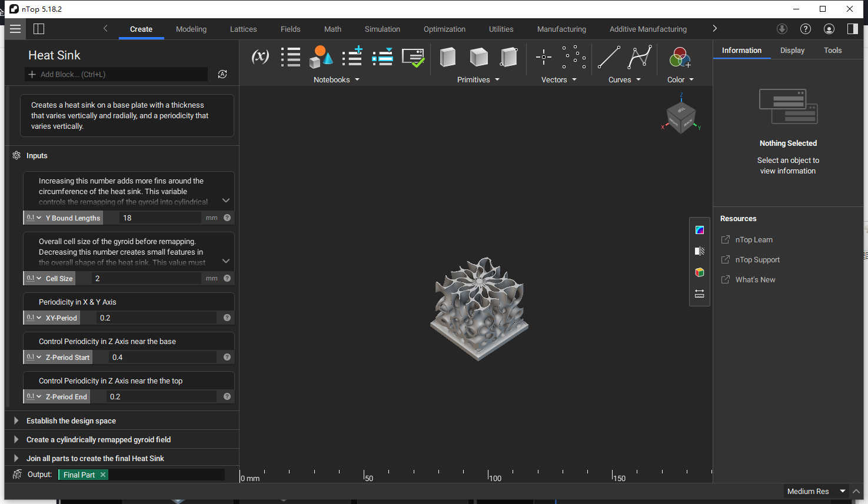This screenshot has width=868, height=504.
Task: Click the refresh icon beside Add Block
Action: (222, 74)
